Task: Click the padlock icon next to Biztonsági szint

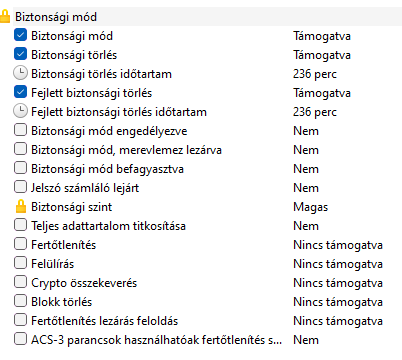Action: (21, 207)
